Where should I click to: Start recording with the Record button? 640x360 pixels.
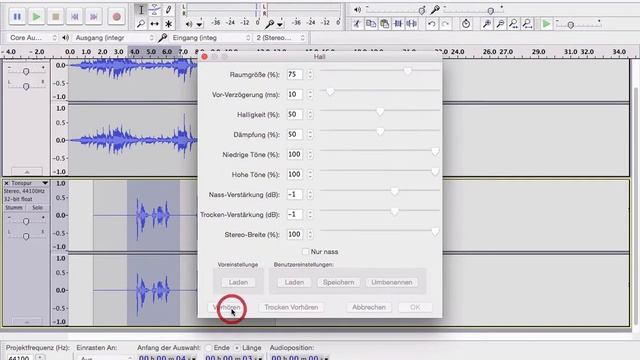click(116, 17)
